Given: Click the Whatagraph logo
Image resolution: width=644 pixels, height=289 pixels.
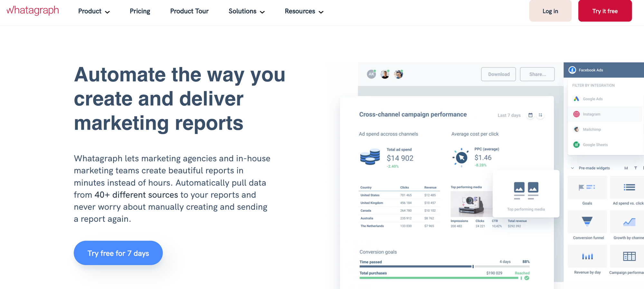Looking at the screenshot, I should click(33, 10).
